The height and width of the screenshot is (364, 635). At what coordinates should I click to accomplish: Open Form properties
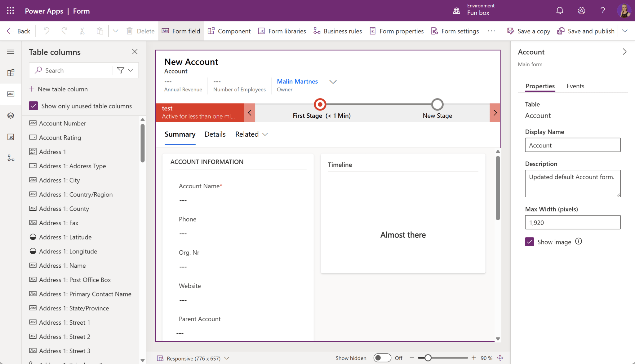coord(397,31)
